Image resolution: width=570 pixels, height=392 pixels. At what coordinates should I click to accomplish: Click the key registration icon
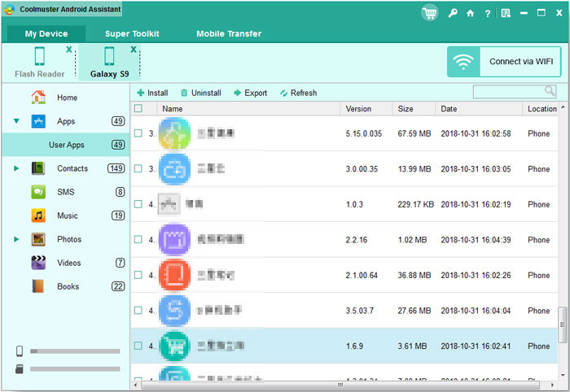tap(452, 13)
